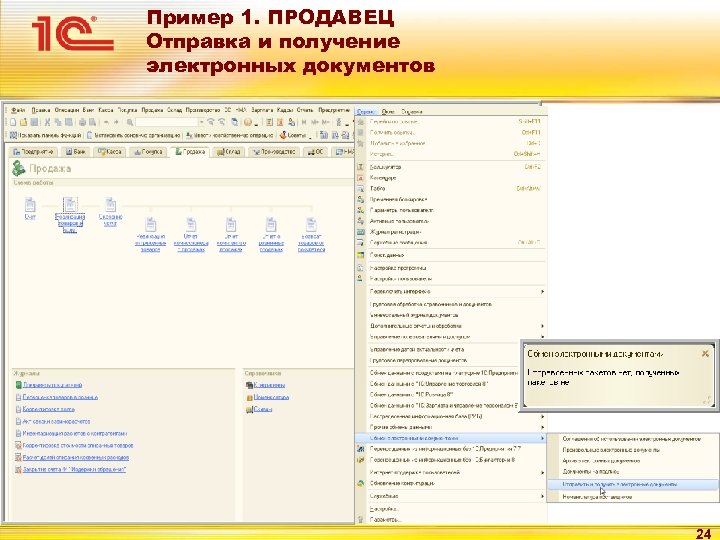Expand Переключить интерфейс submenu
The width and height of the screenshot is (720, 540).
451,292
